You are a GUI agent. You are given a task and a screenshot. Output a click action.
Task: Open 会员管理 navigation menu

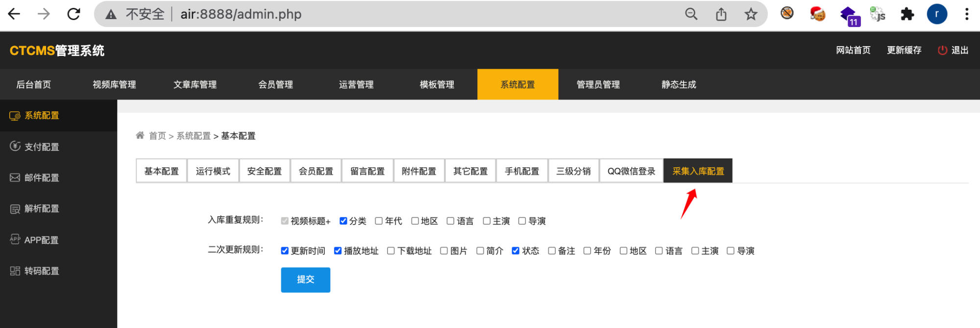point(275,84)
